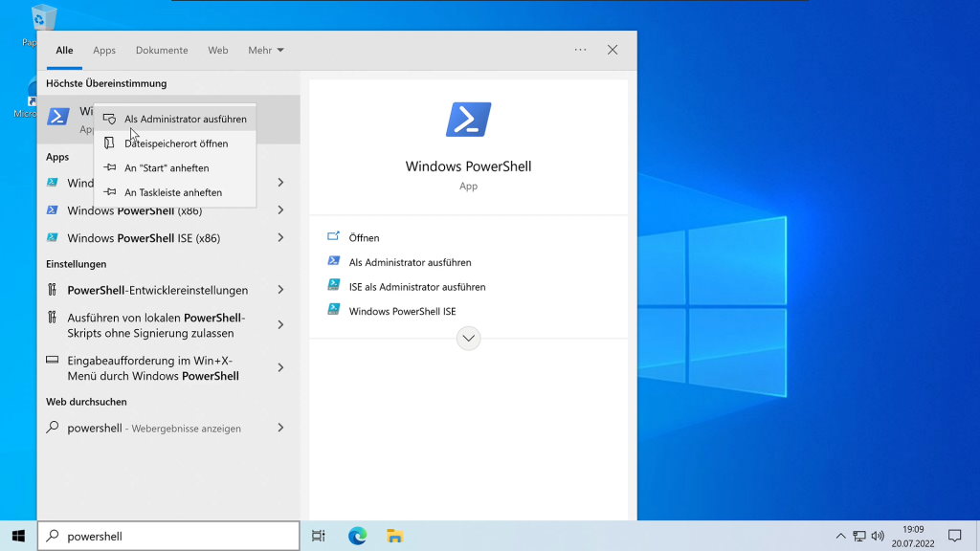The image size is (980, 551).
Task: Open "Ausführen von lokalen PowerShell-Skripts" setting
Action: [x=156, y=325]
